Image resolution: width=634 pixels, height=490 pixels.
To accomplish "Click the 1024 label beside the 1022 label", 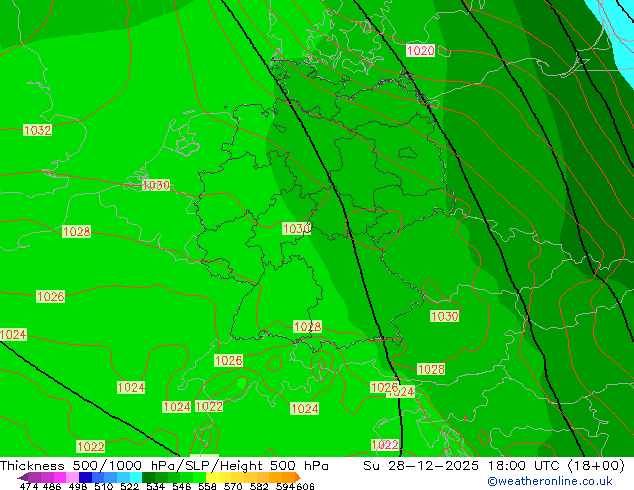I will coord(177,406).
